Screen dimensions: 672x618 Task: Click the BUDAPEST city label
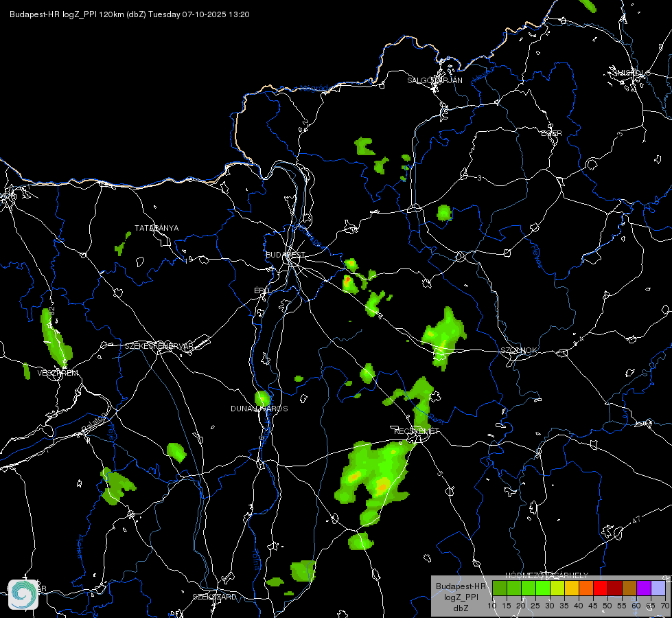286,255
